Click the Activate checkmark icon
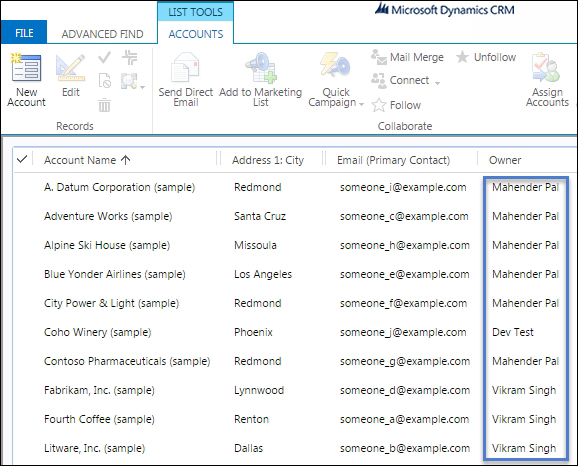This screenshot has height=466, width=578. click(x=105, y=57)
